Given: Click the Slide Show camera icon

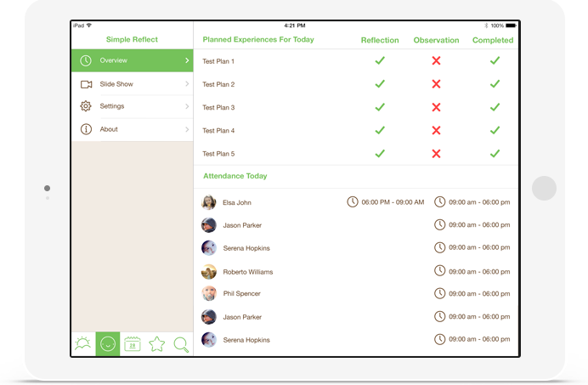Looking at the screenshot, I should coord(86,84).
